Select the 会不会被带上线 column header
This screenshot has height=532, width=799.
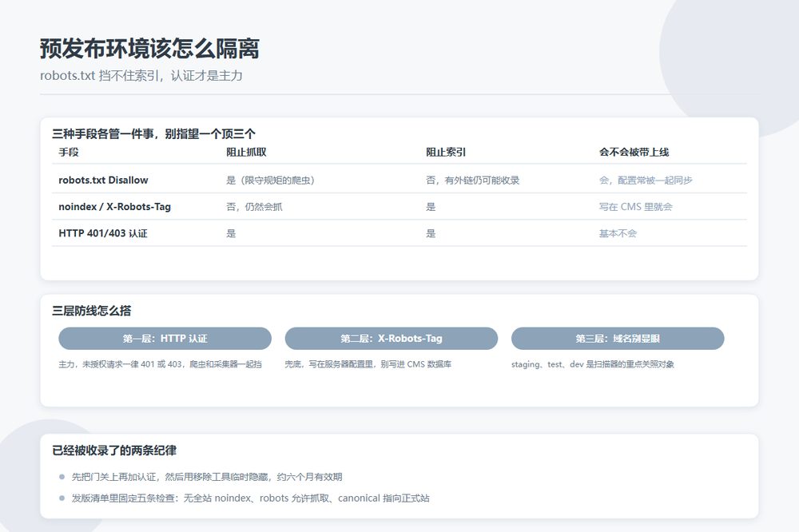point(634,152)
